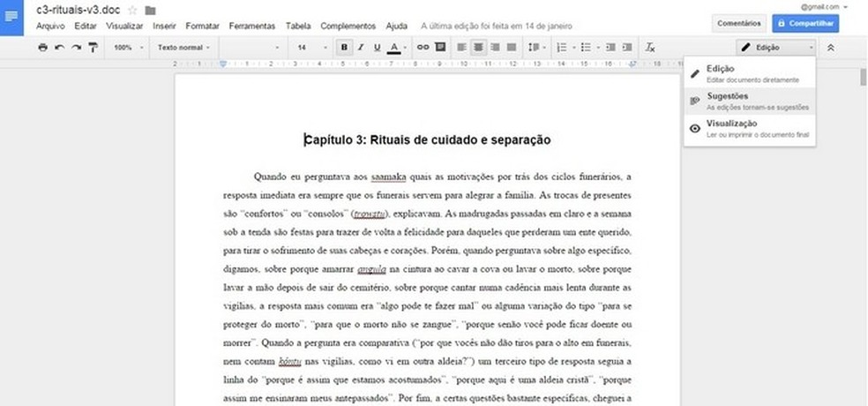868x406 pixels.
Task: Open the text color picker
Action: [396, 48]
